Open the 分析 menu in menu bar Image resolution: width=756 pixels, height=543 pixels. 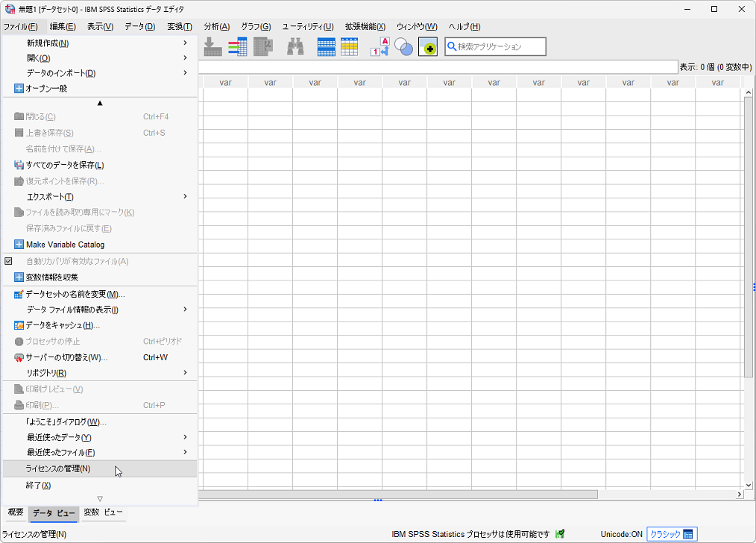(x=216, y=26)
